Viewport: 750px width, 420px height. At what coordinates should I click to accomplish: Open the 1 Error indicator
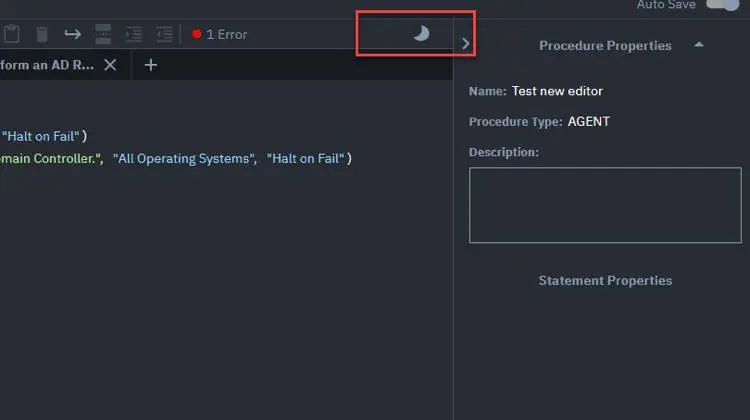tap(220, 34)
